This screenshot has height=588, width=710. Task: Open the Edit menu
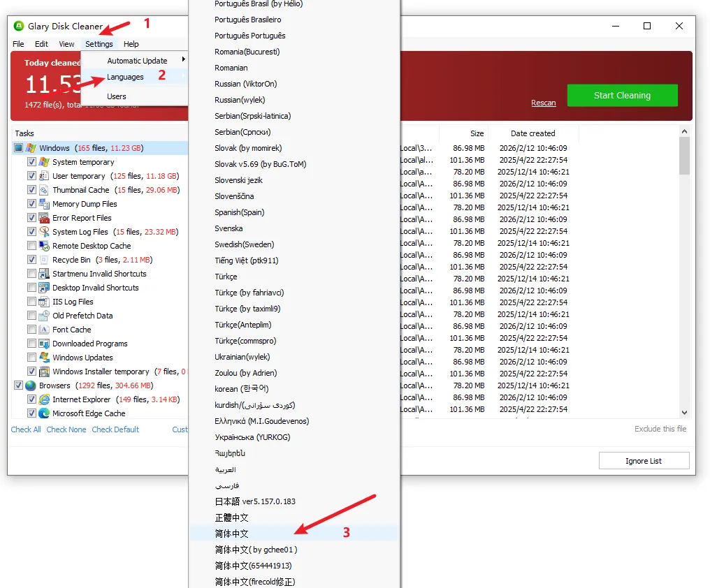[x=41, y=44]
